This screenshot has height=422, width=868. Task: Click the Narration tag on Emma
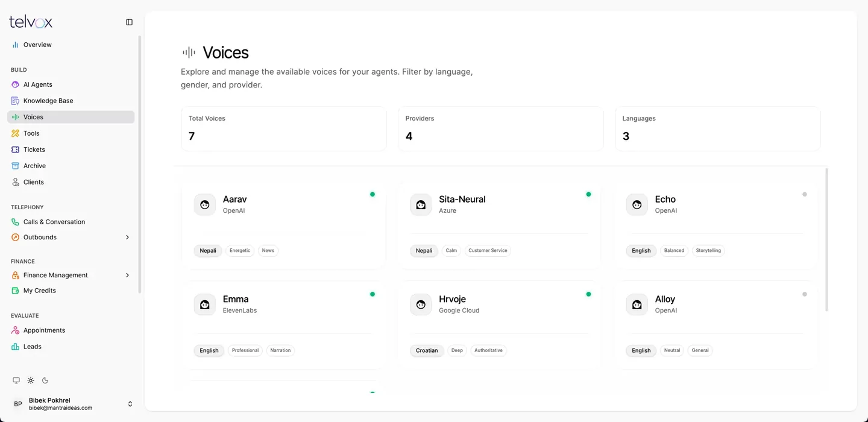coord(280,351)
